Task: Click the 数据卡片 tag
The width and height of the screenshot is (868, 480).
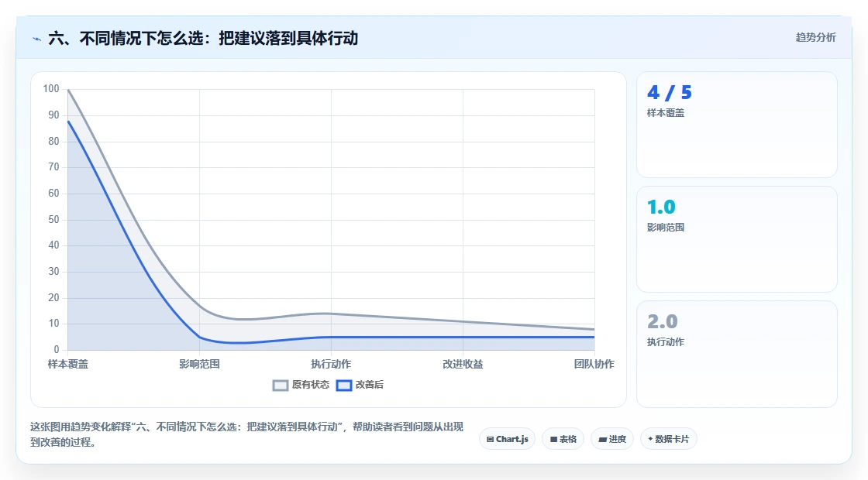Action: [669, 439]
